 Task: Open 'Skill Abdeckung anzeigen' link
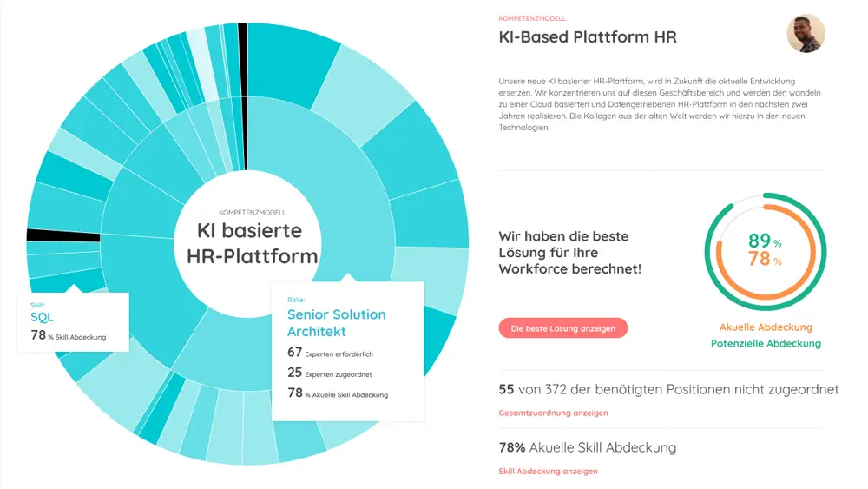548,472
